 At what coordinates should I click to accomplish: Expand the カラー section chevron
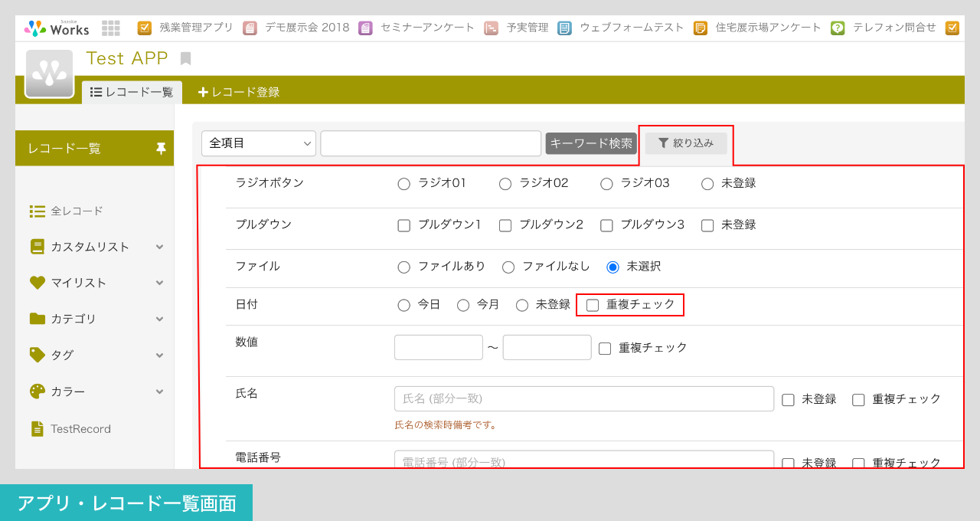[x=159, y=391]
